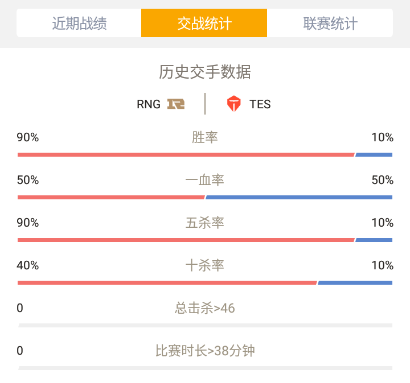This screenshot has width=410, height=383.
Task: Click the 一血率 label
Action: 205,180
